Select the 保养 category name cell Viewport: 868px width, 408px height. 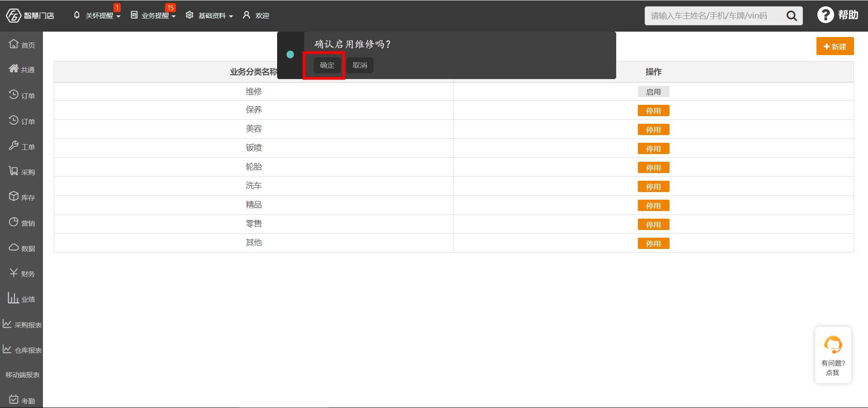click(x=254, y=110)
